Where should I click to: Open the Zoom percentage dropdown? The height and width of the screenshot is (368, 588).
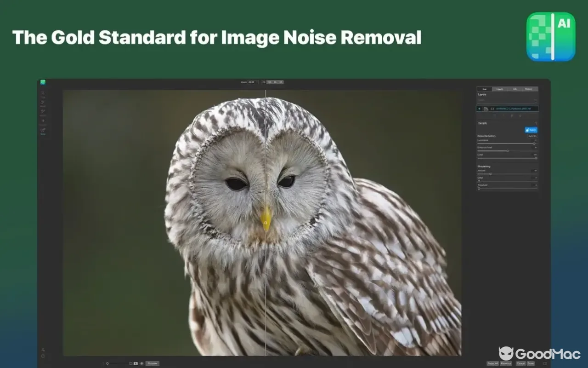coord(253,82)
